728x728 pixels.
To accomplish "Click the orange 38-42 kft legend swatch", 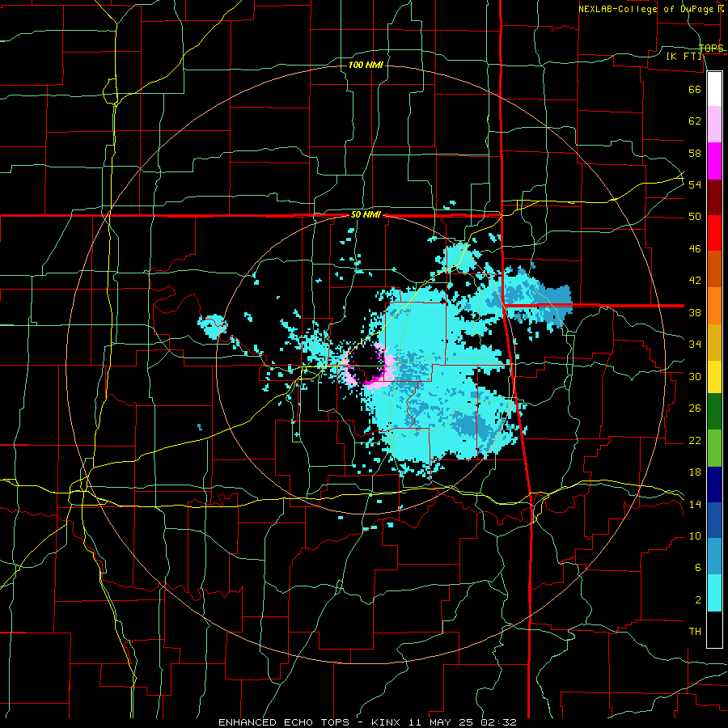I will [714, 306].
